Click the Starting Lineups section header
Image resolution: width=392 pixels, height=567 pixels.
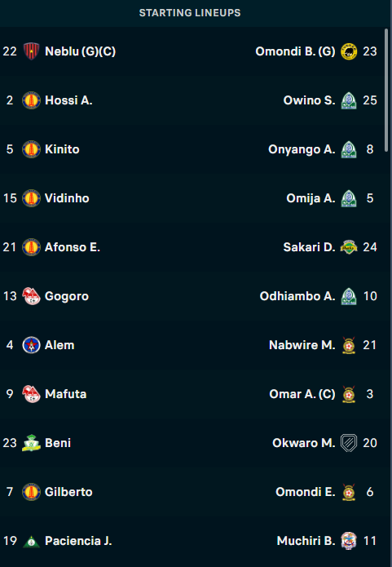(190, 13)
